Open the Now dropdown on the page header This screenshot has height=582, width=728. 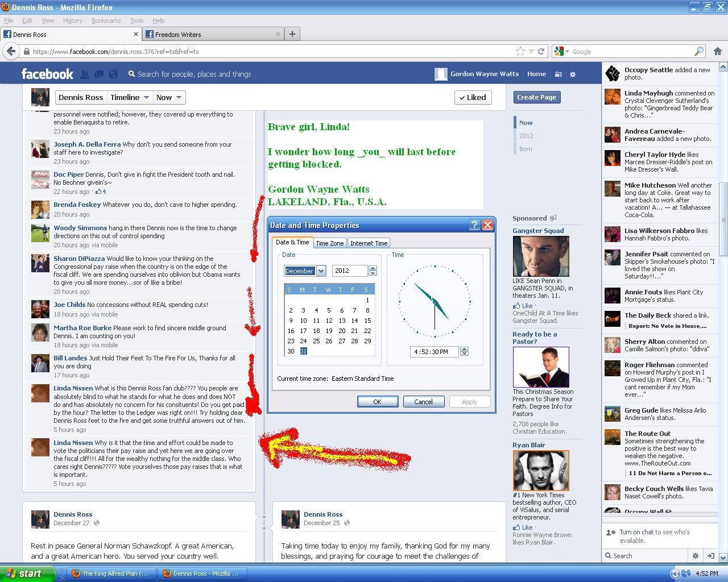pyautogui.click(x=169, y=97)
